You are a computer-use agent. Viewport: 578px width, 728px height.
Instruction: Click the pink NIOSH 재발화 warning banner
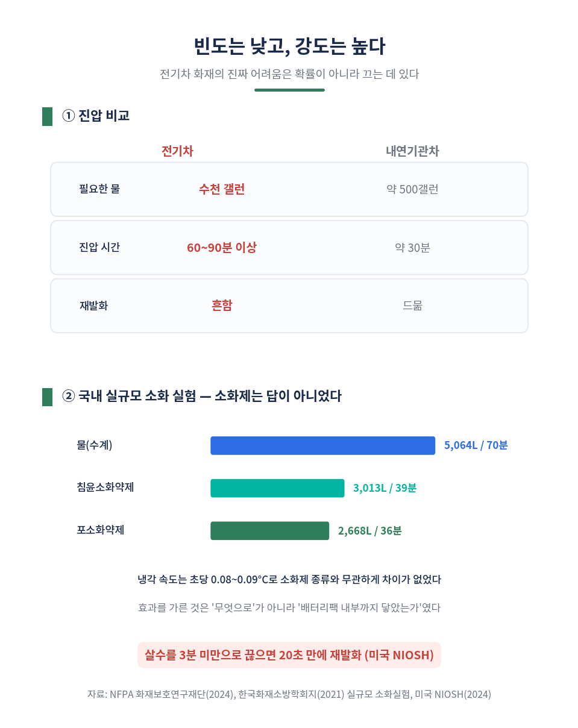pyautogui.click(x=289, y=655)
